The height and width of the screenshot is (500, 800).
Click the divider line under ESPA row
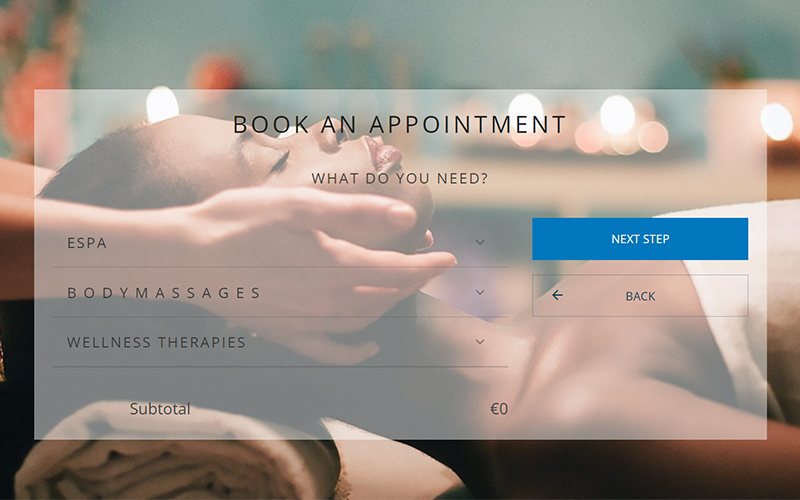[x=280, y=267]
